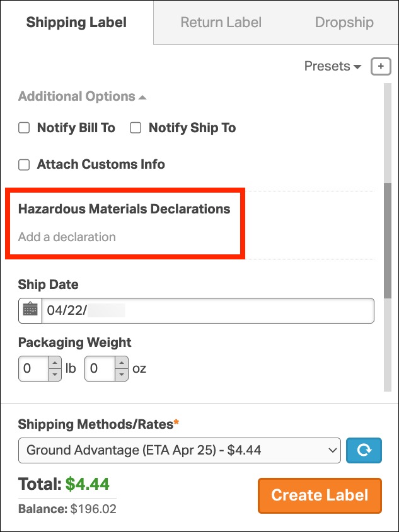Check the Notify Ship To box
The height and width of the screenshot is (532, 399).
point(136,128)
